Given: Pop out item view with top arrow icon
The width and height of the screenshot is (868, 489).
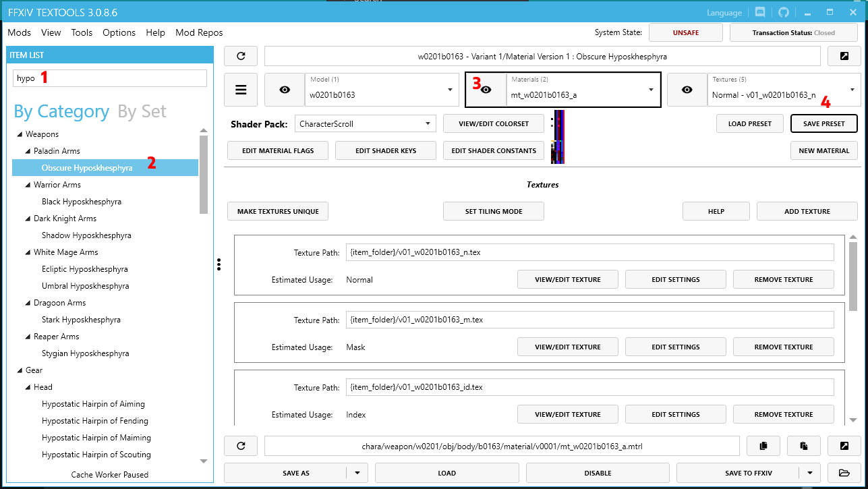Looking at the screenshot, I should 844,56.
